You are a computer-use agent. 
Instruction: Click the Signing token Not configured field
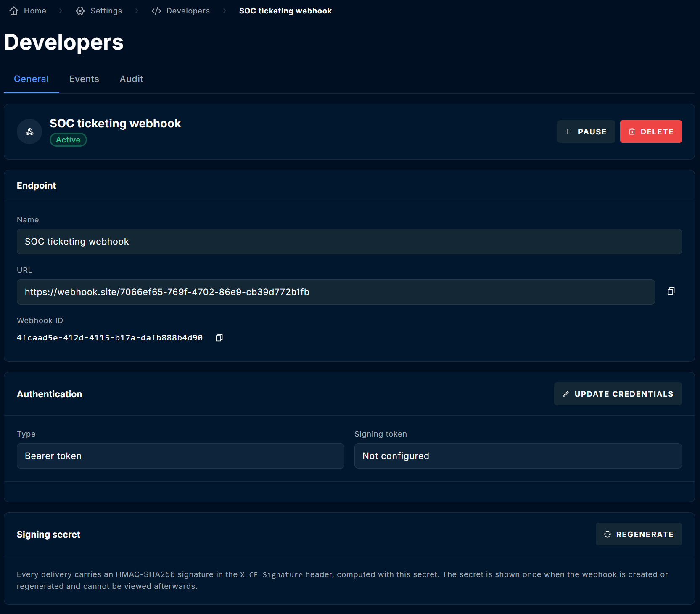518,456
